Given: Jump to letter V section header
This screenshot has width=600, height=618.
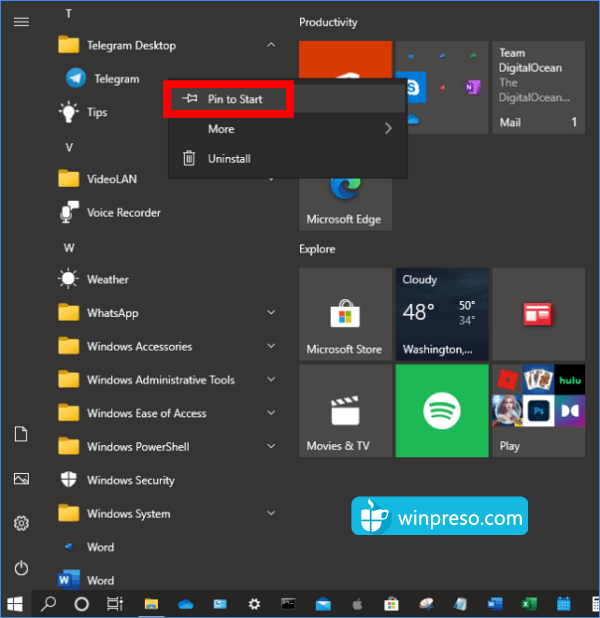Looking at the screenshot, I should [69, 148].
